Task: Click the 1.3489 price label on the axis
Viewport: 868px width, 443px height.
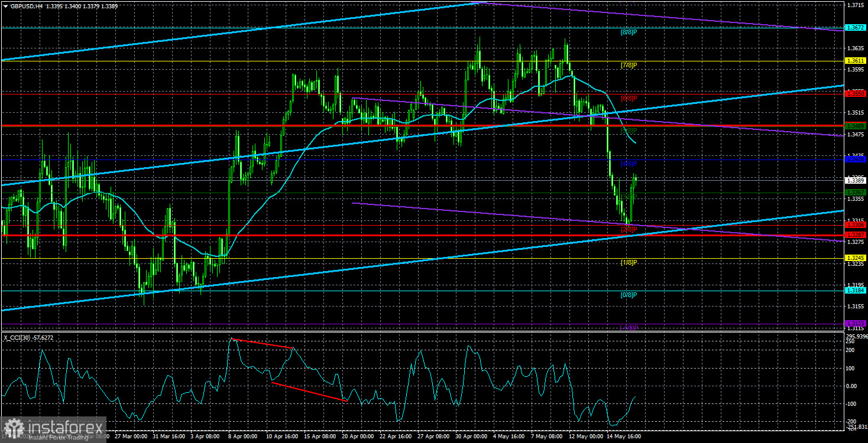Action: (855, 126)
